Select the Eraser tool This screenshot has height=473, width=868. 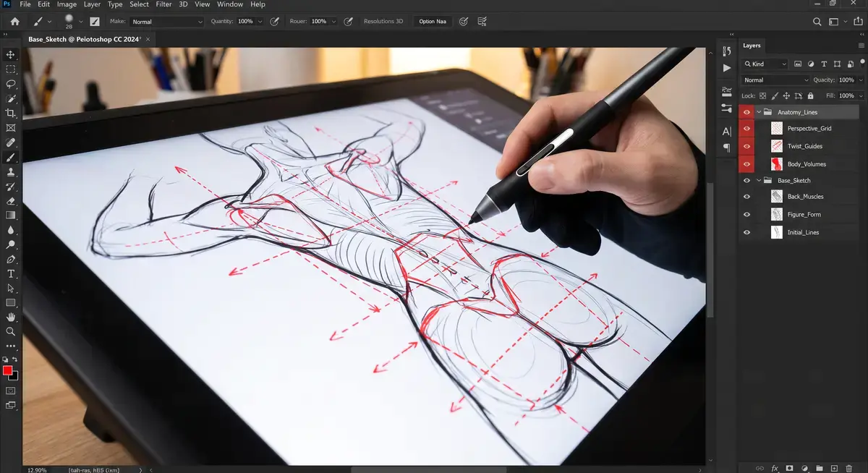tap(11, 201)
